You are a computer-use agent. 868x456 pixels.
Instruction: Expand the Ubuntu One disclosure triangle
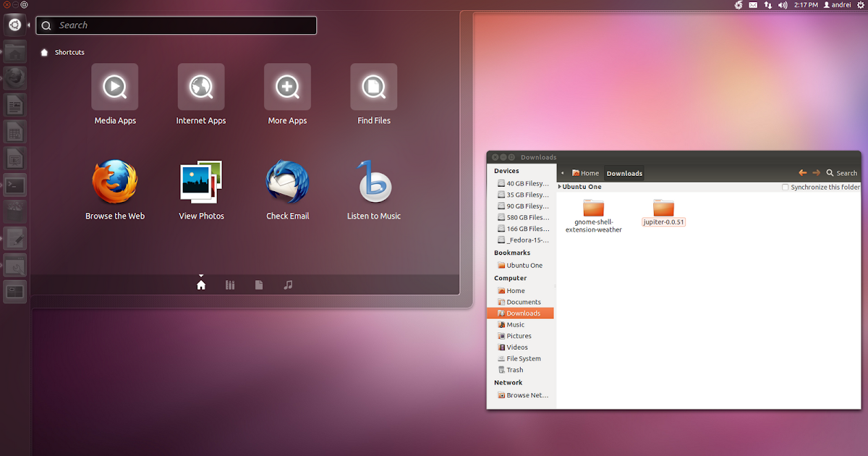(x=560, y=187)
